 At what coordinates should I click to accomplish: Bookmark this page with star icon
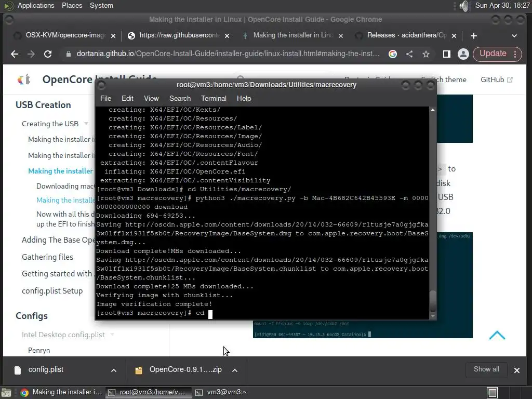click(426, 54)
